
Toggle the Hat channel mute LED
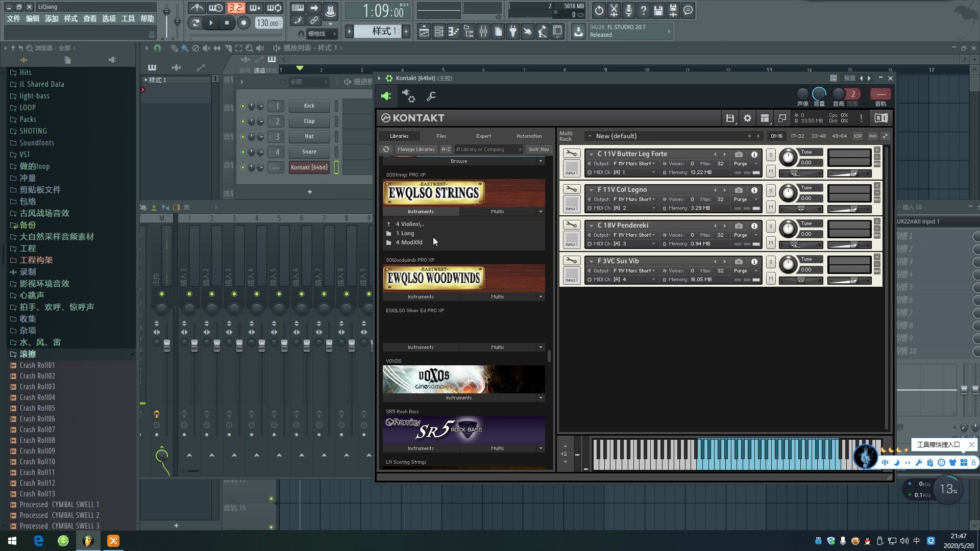coord(242,137)
